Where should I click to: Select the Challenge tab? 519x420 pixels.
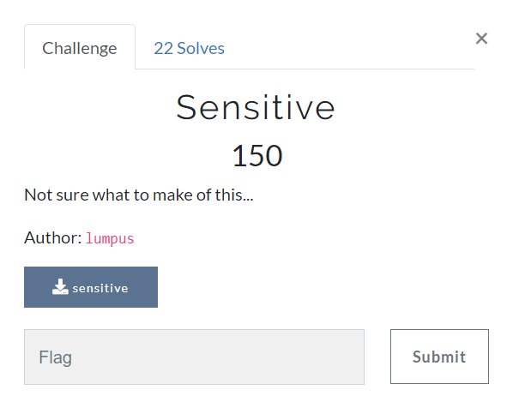(80, 47)
